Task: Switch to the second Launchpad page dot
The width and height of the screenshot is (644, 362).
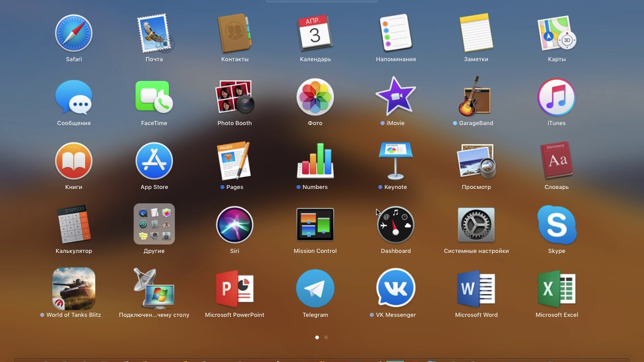Action: [326, 337]
